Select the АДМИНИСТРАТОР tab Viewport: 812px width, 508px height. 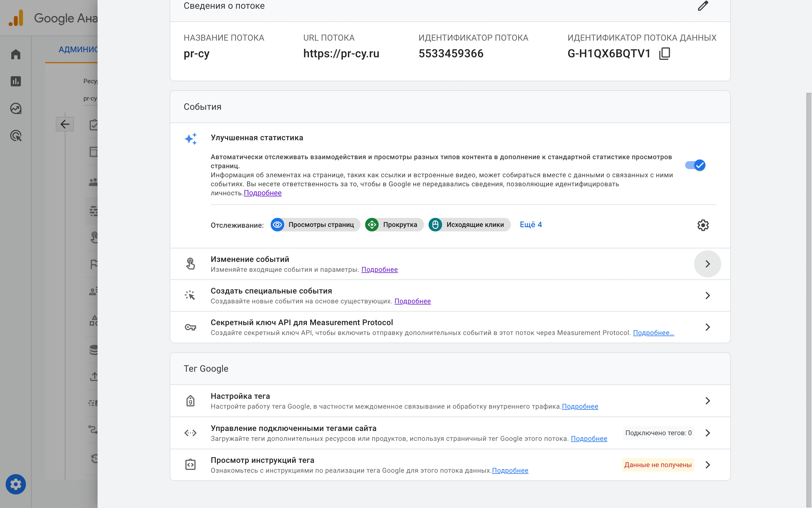[78, 49]
